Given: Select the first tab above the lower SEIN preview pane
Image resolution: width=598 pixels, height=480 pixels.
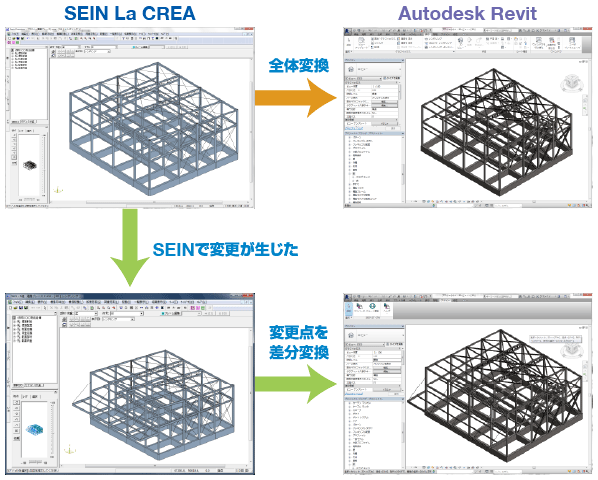Looking at the screenshot, I should tap(16, 397).
